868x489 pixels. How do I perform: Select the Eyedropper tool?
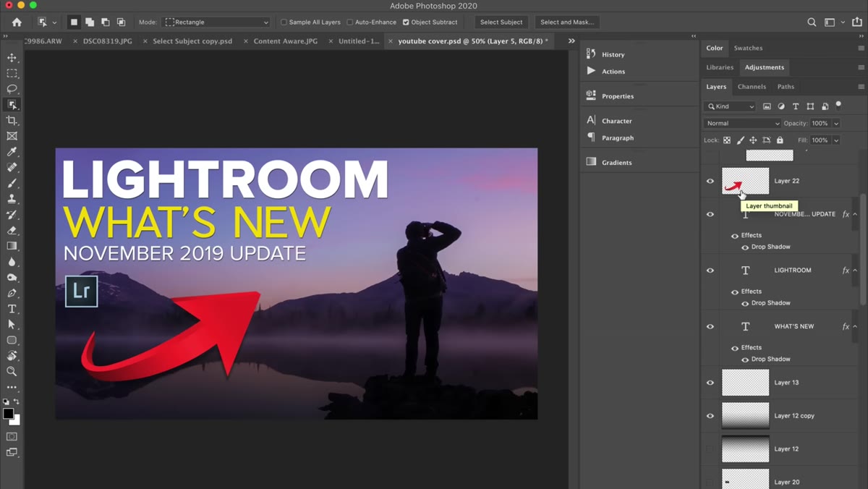pos(12,152)
